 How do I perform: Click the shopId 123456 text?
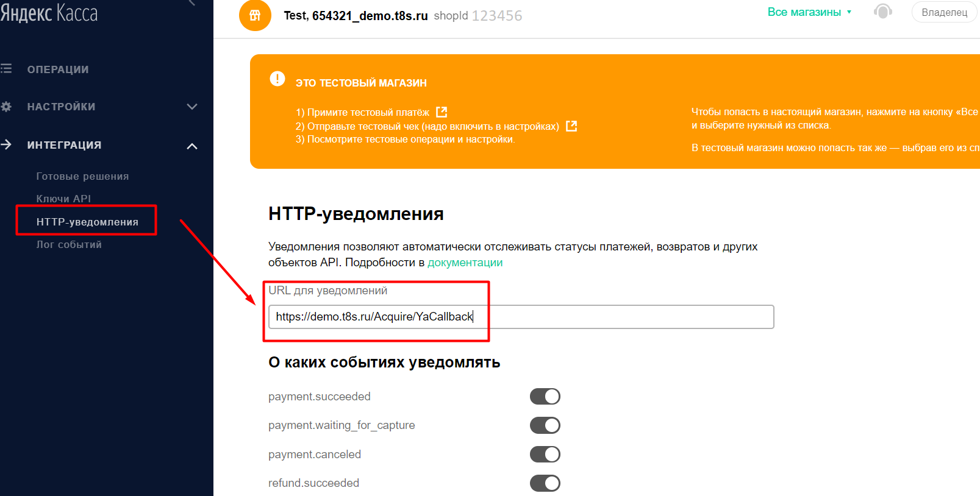(478, 16)
